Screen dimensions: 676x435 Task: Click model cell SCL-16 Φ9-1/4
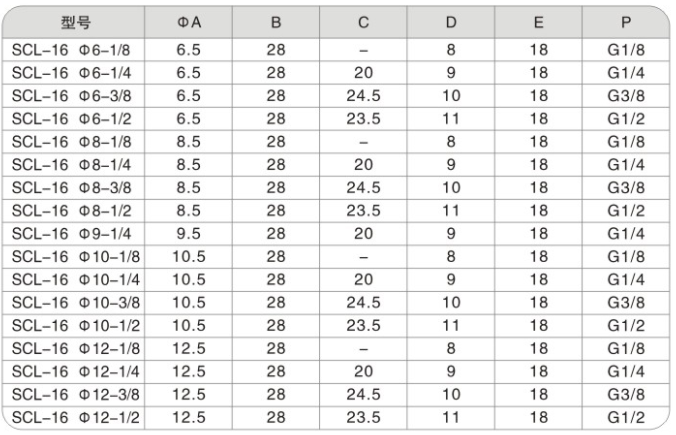point(73,234)
